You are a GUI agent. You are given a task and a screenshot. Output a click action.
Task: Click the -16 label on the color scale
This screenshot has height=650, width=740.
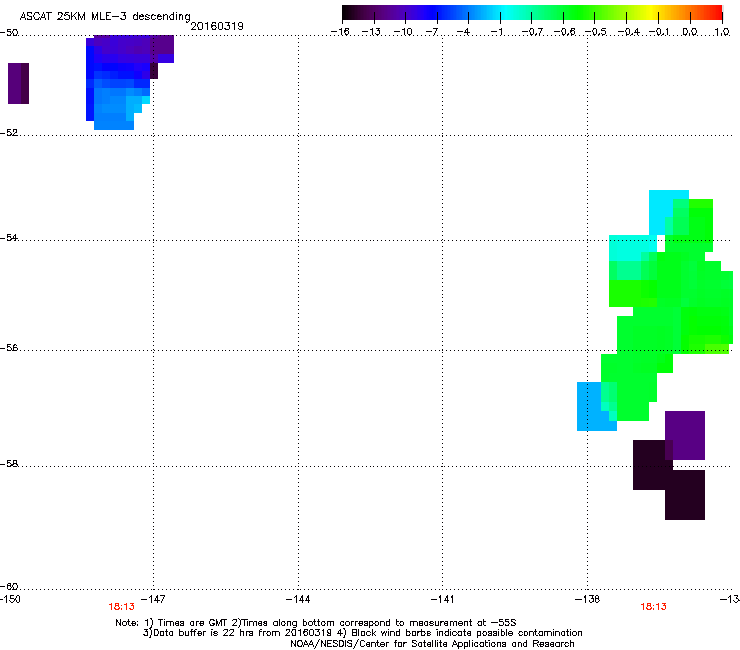click(340, 32)
